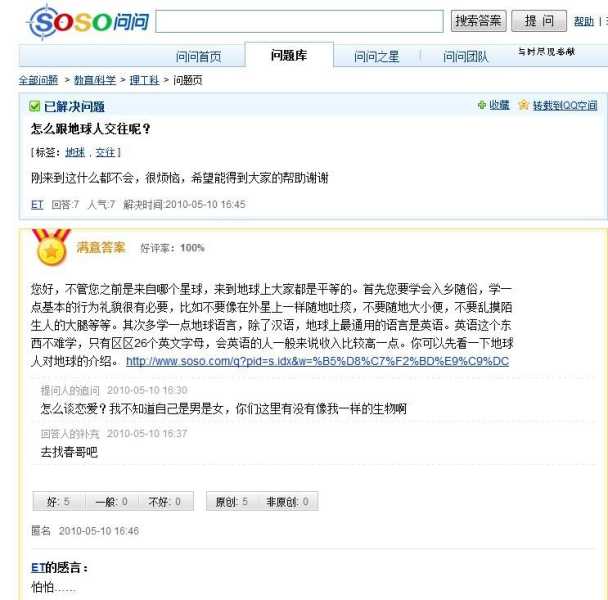Click the star icon beside 转载到QQ空间

[523, 105]
